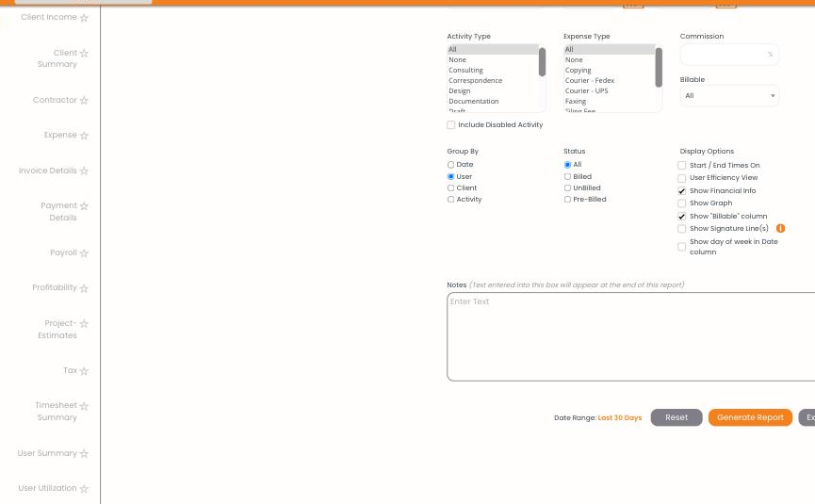Open the Profitability report
The image size is (815, 504).
(55, 287)
